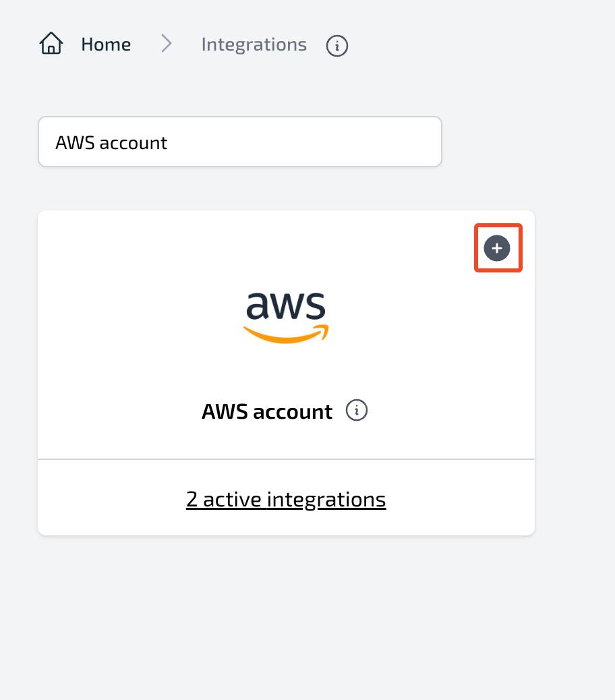Image resolution: width=615 pixels, height=700 pixels.
Task: Click the bold 'AWS account' heading text
Action: pos(267,411)
